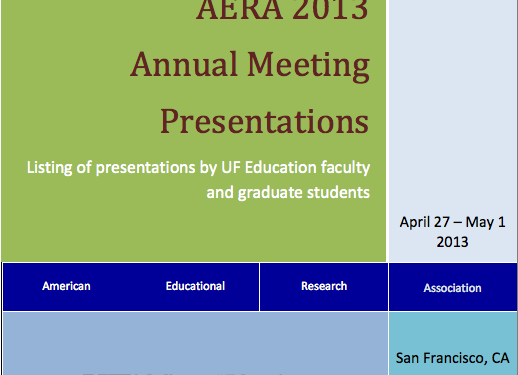Click the 'and graduate students' subtitle line
Image resolution: width=518 pixels, height=375 pixels.
click(x=288, y=192)
